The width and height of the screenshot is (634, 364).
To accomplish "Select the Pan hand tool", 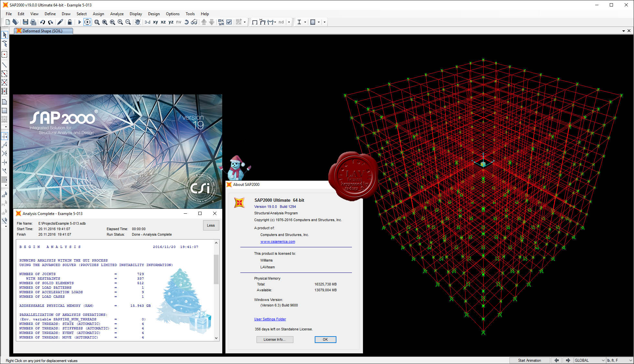I will 137,22.
